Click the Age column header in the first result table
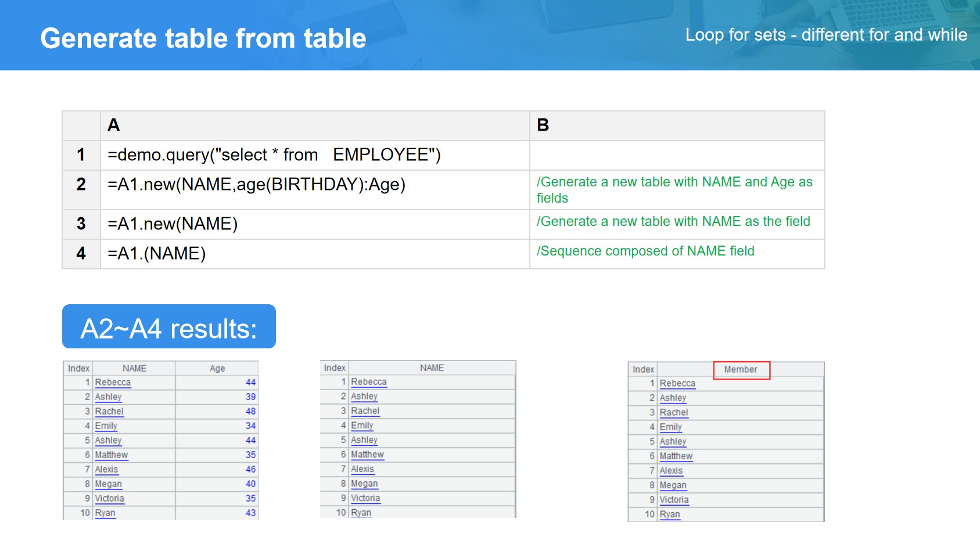 coord(217,369)
